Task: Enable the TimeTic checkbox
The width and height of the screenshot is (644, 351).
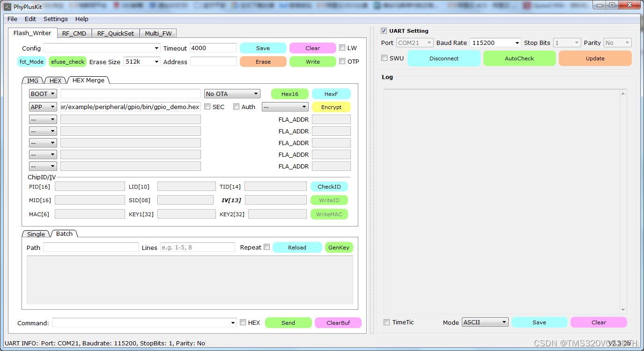Action: pyautogui.click(x=387, y=322)
